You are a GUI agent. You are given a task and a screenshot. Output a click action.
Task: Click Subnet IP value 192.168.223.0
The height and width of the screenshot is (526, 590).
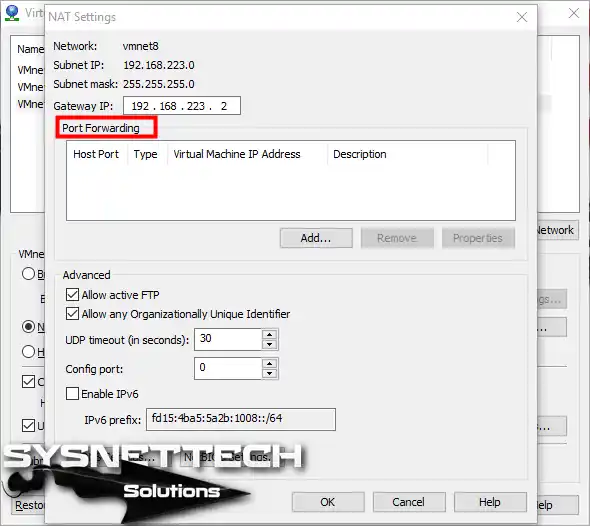click(159, 65)
